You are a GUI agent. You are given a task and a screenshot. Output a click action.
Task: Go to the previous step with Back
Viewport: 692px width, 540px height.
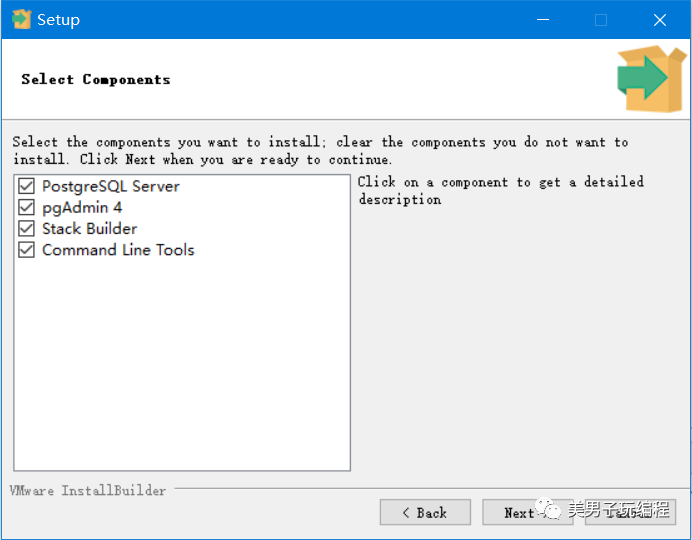pyautogui.click(x=425, y=512)
